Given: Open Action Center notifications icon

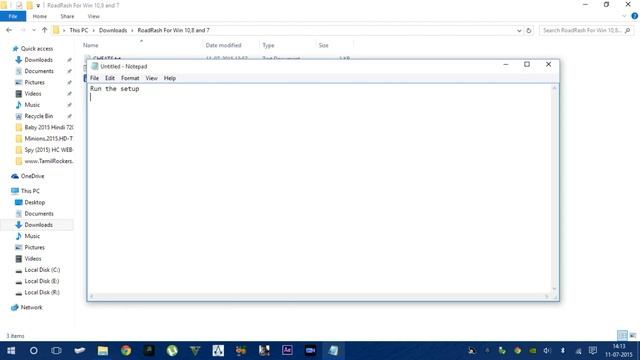Looking at the screenshot, I should point(593,351).
